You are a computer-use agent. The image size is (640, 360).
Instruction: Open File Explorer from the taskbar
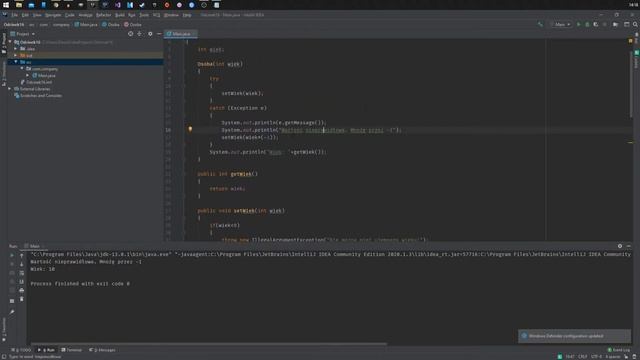click(19, 5)
